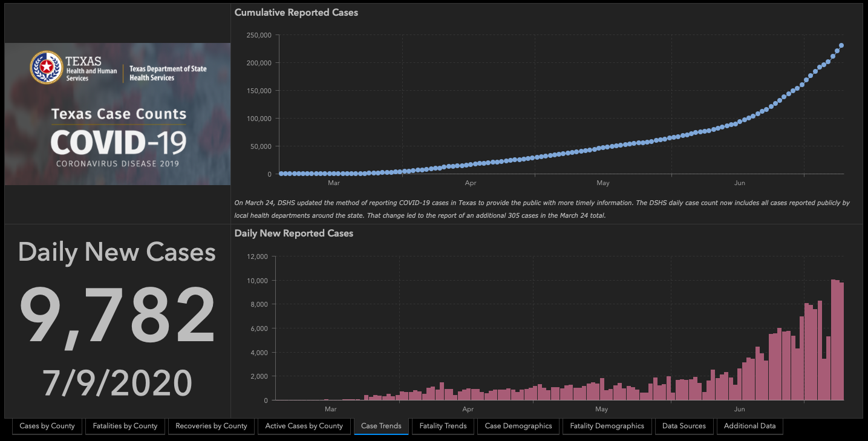Click the Texas Department of State Health Services text
The image size is (868, 441).
168,73
